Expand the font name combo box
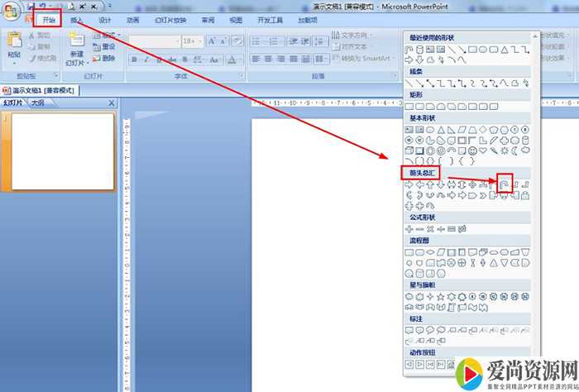Viewport: 579px width, 392px height. [x=175, y=41]
